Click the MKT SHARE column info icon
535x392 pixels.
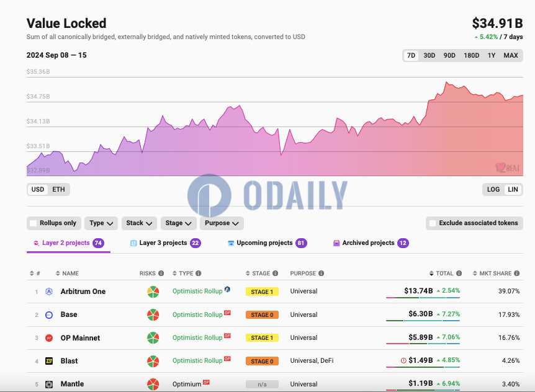517,274
